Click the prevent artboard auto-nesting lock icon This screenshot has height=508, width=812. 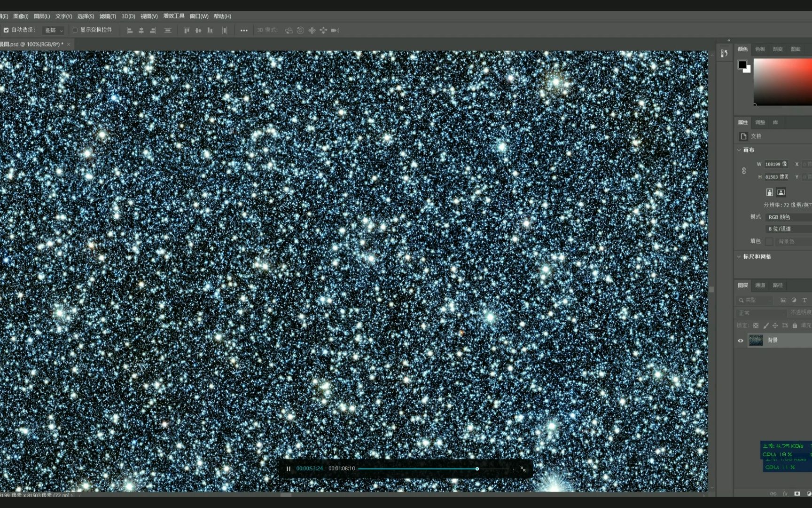[785, 325]
